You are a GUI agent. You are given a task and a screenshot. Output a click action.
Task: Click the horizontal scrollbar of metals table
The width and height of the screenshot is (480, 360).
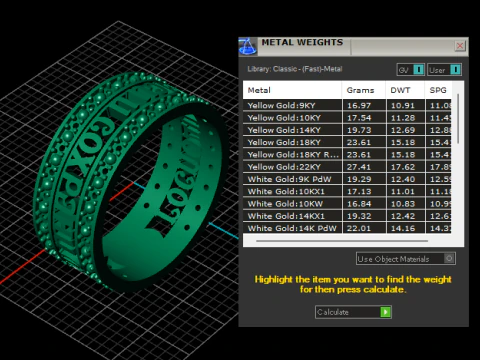(342, 241)
